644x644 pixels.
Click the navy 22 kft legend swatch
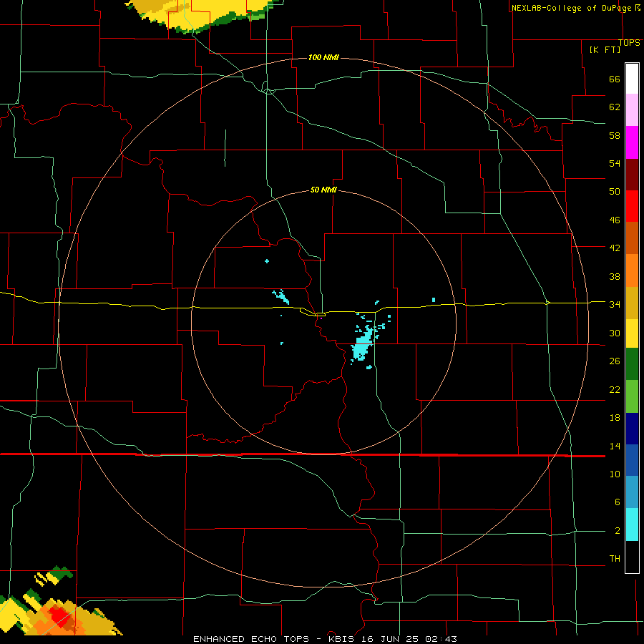tap(632, 429)
